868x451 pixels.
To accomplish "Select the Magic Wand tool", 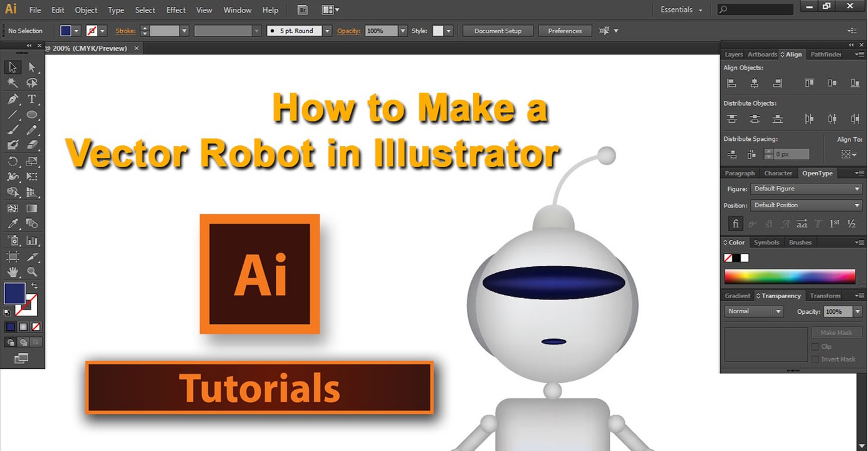I will (13, 83).
